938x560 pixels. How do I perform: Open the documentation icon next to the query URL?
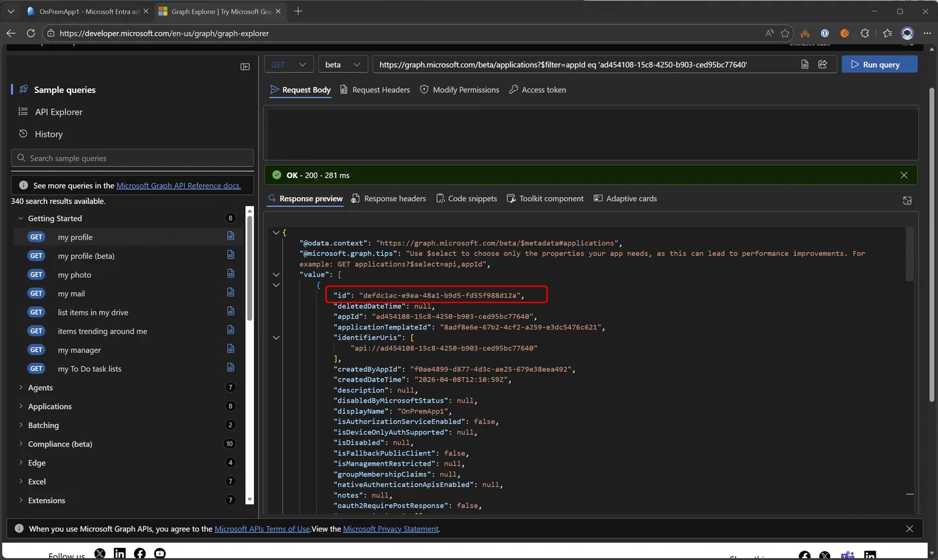pos(805,64)
